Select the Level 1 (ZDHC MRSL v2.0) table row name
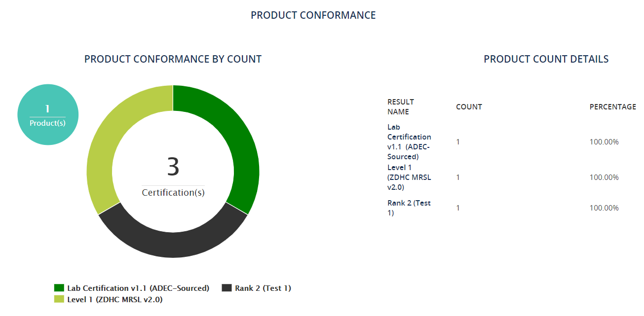644x316 pixels. click(409, 177)
